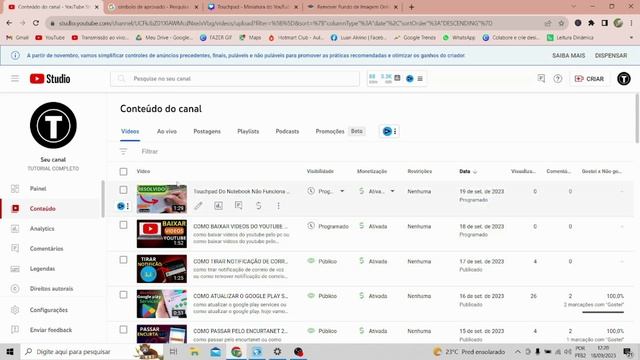Open the help question mark icon
Screen dimensions: 640x360
click(x=558, y=79)
